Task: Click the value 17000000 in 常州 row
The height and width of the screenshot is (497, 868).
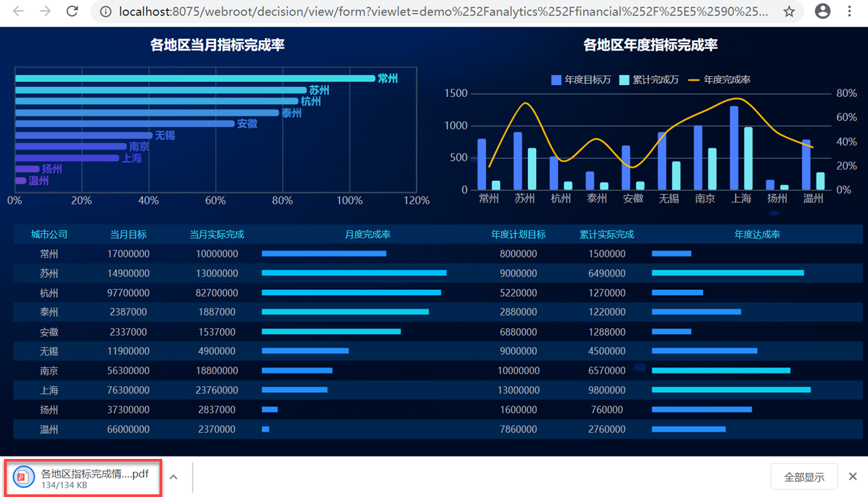Action: pyautogui.click(x=128, y=254)
